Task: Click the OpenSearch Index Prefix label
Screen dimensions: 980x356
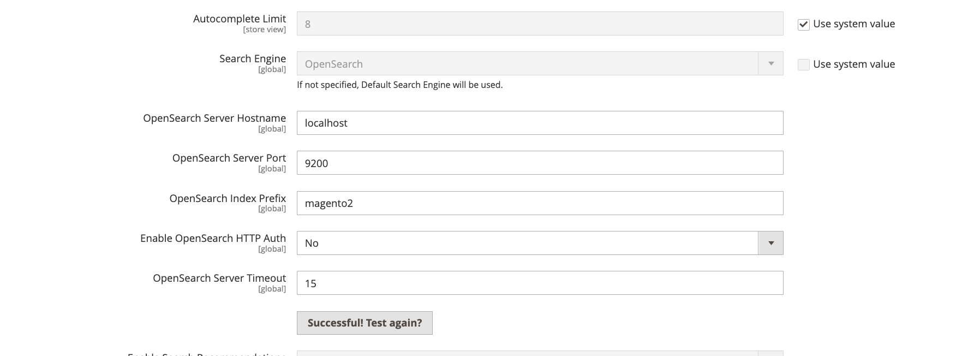Action: pyautogui.click(x=227, y=198)
